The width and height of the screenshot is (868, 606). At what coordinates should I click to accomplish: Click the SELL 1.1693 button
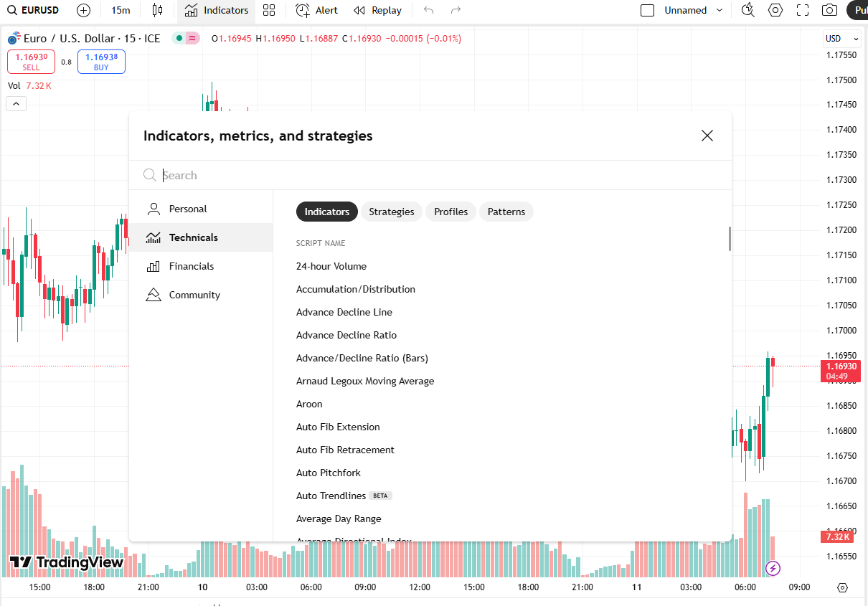coord(32,62)
